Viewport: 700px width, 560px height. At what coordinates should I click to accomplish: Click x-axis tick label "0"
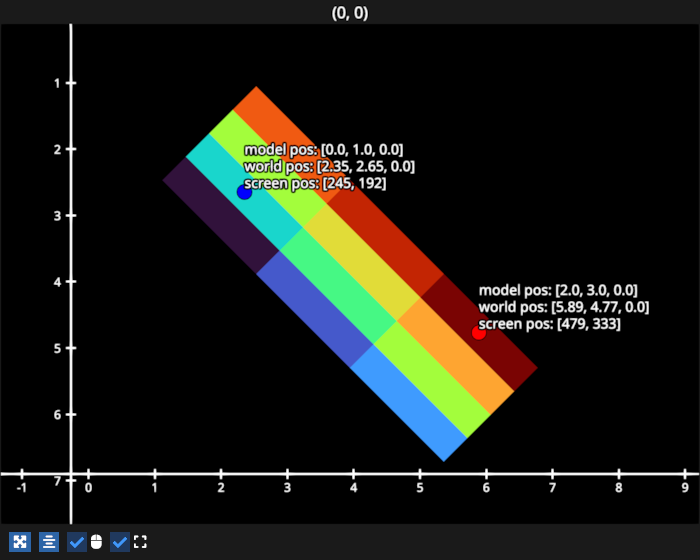88,488
